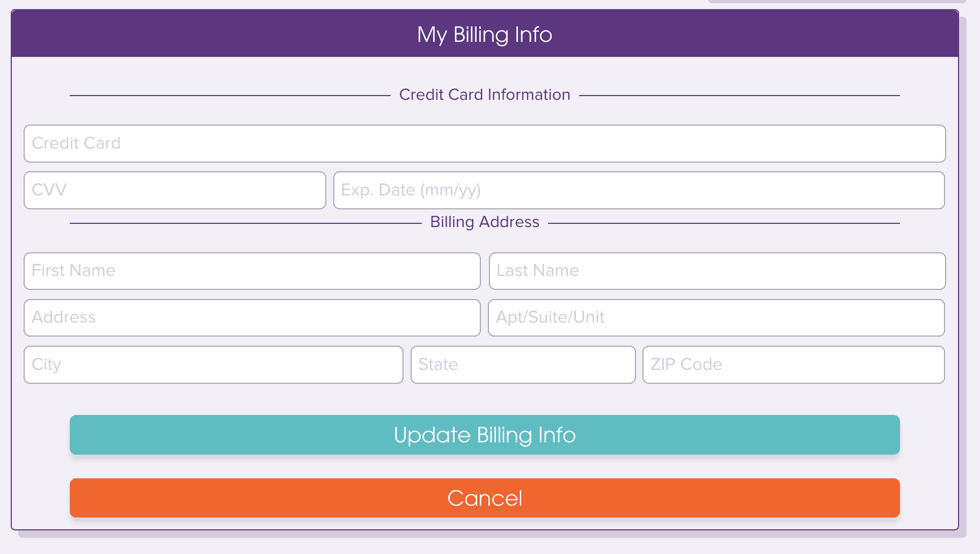980x554 pixels.
Task: Focus the CVV input box
Action: point(175,190)
